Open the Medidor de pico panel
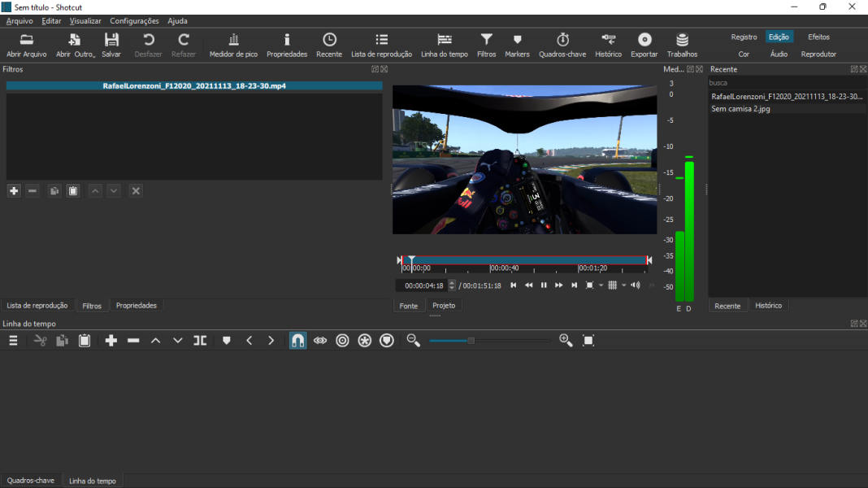Viewport: 868px width, 488px height. 233,45
